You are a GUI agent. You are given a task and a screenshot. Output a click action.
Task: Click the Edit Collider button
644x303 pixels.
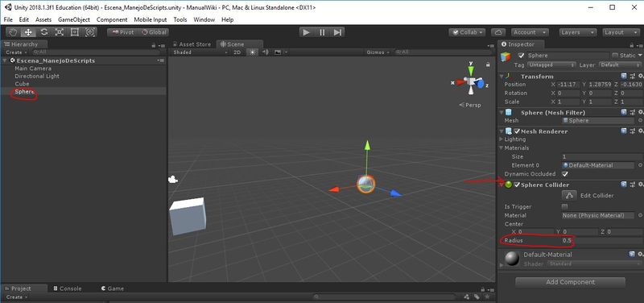point(569,196)
